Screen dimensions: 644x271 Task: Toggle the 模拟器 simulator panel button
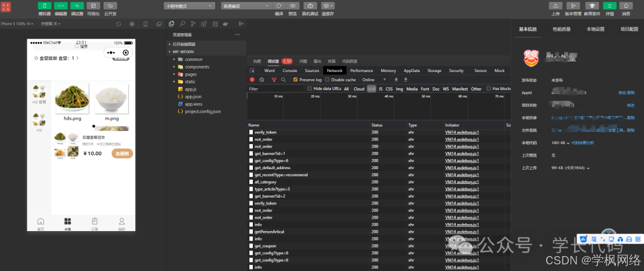(44, 6)
